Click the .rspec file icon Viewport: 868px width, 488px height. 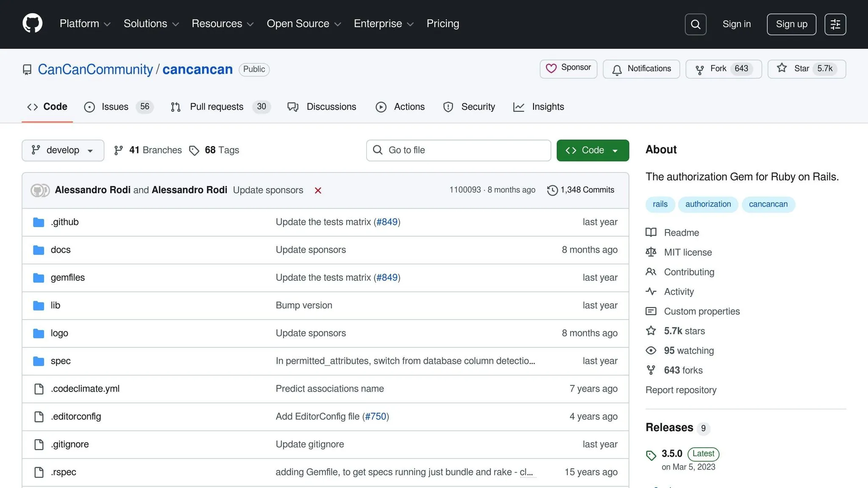(x=39, y=472)
